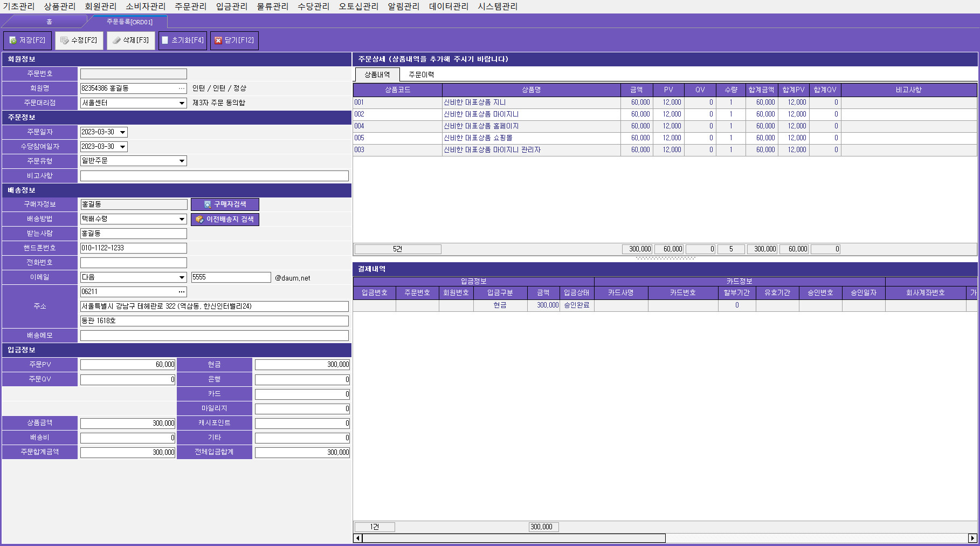This screenshot has width=980, height=546.
Task: Open the 물류관리 menu
Action: coord(273,6)
